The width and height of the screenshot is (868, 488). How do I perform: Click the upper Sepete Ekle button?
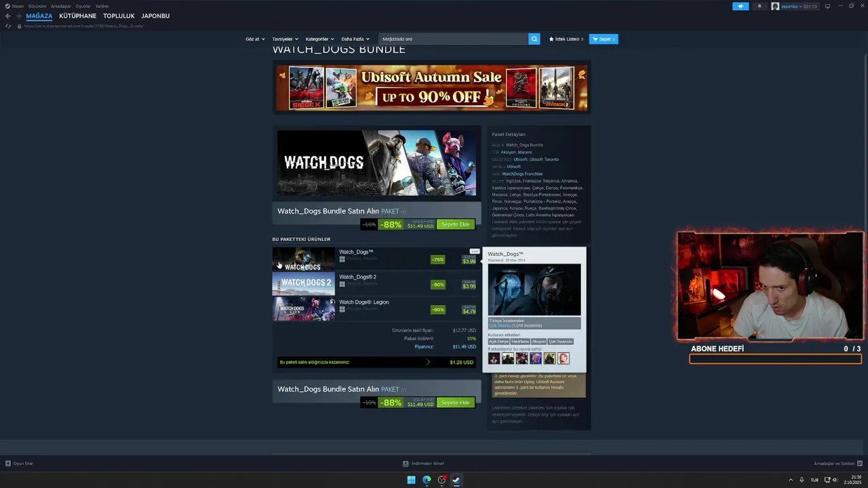456,224
